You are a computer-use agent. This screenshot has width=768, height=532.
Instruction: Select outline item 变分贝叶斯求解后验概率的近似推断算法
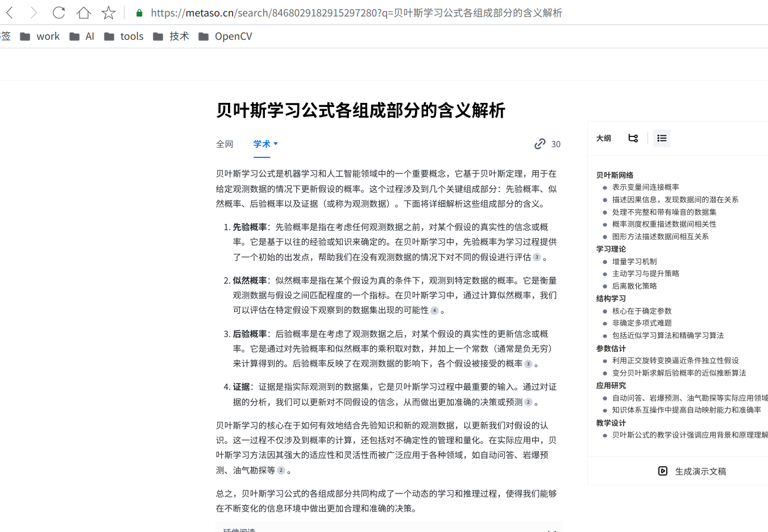pyautogui.click(x=679, y=373)
